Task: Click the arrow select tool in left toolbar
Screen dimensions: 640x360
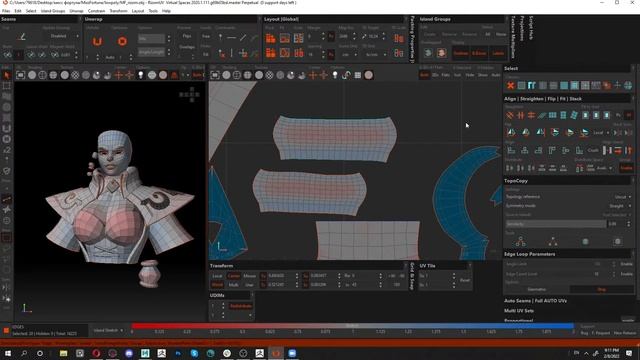Action: pos(6,76)
